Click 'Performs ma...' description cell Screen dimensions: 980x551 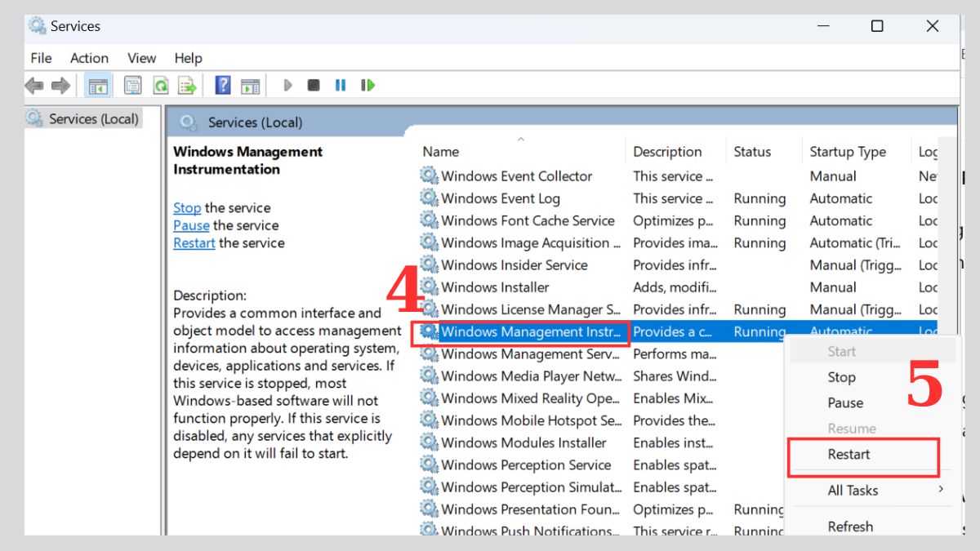(x=675, y=353)
